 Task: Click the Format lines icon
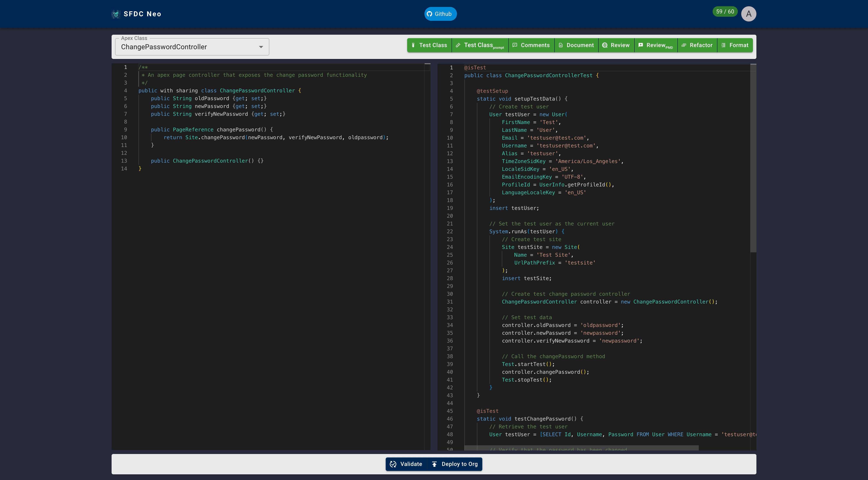tap(723, 45)
